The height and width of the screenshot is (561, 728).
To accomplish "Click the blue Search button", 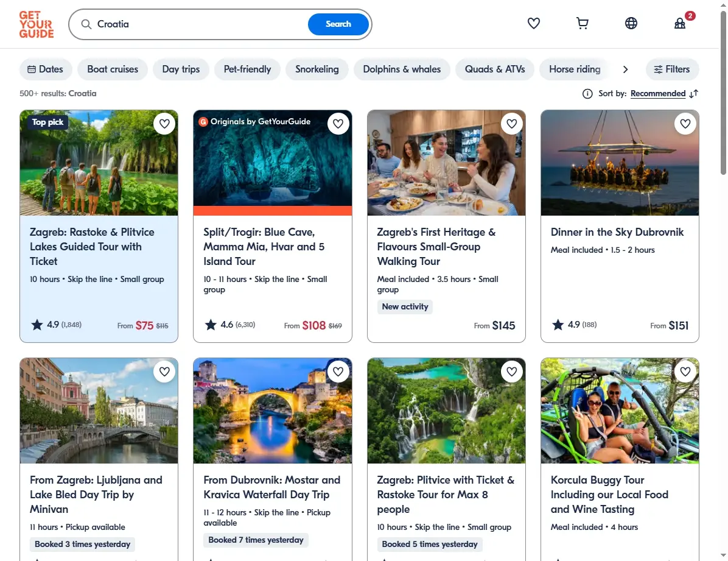I will click(x=338, y=24).
